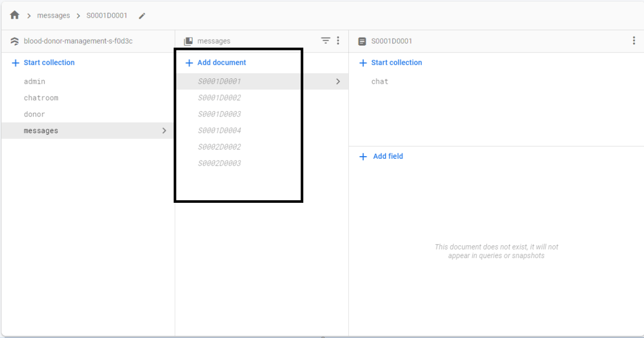Click Add document in the messages panel

(x=215, y=62)
